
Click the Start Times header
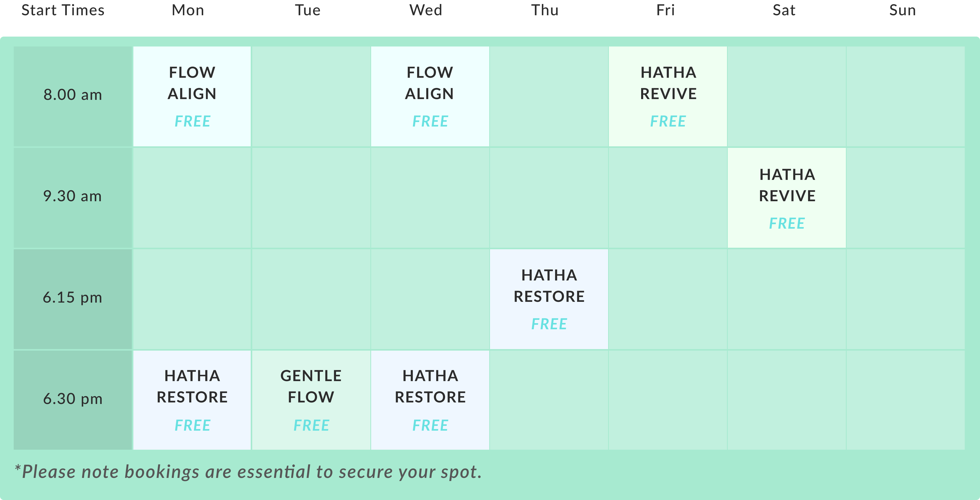pos(63,10)
